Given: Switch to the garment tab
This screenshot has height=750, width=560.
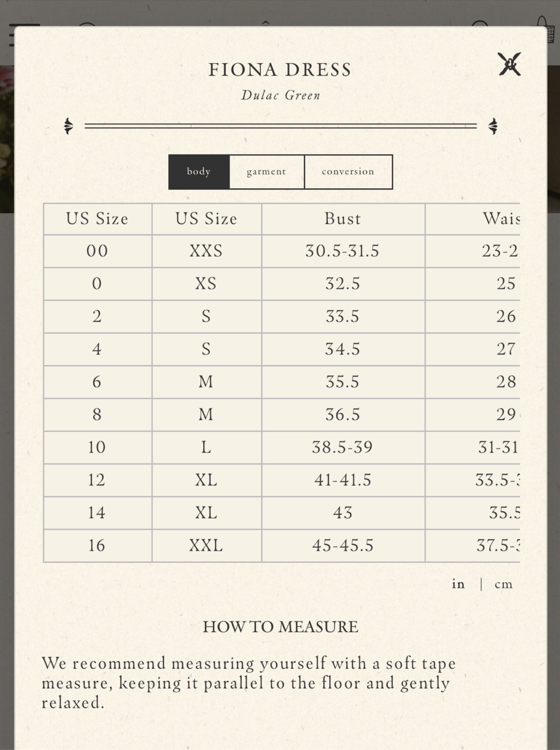Looking at the screenshot, I should point(267,172).
